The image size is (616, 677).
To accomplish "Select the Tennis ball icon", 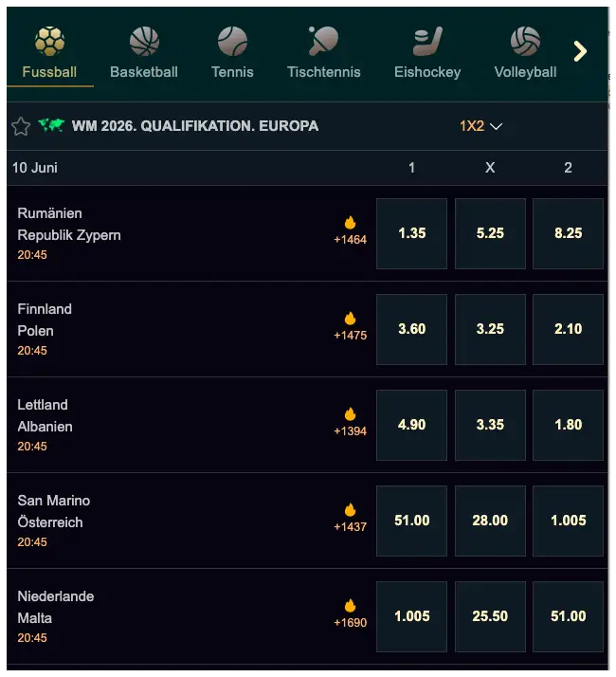I will tap(232, 42).
